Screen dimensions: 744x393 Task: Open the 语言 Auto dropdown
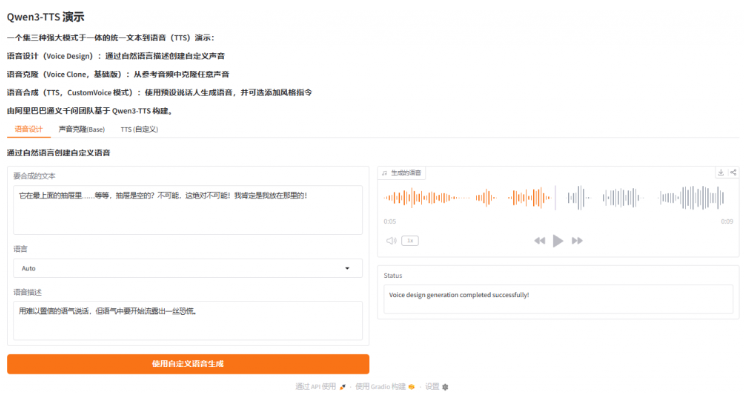(x=188, y=268)
